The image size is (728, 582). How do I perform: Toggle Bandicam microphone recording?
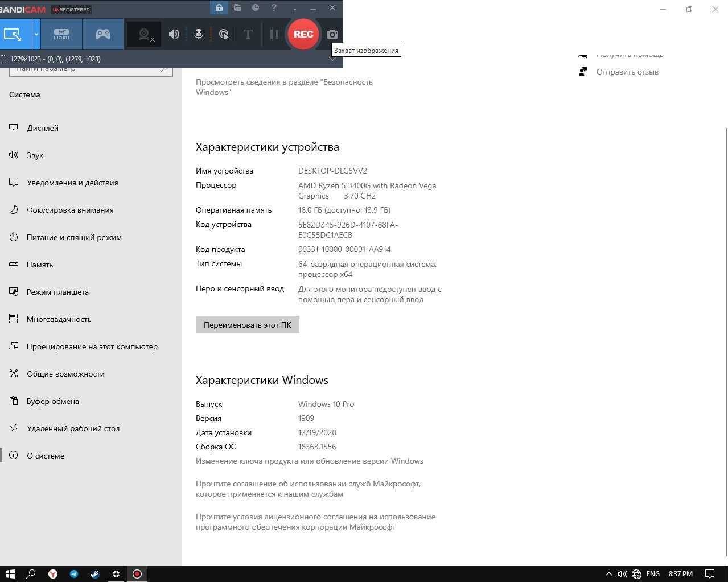coord(199,34)
